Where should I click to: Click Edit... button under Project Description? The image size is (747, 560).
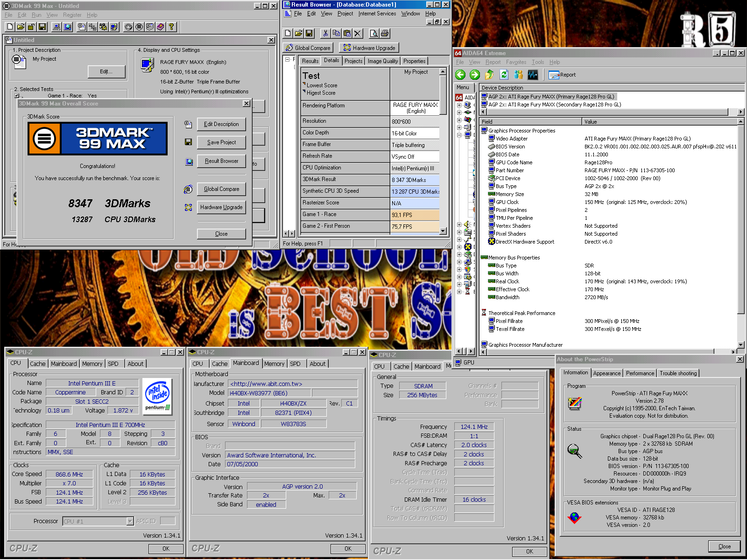click(106, 71)
